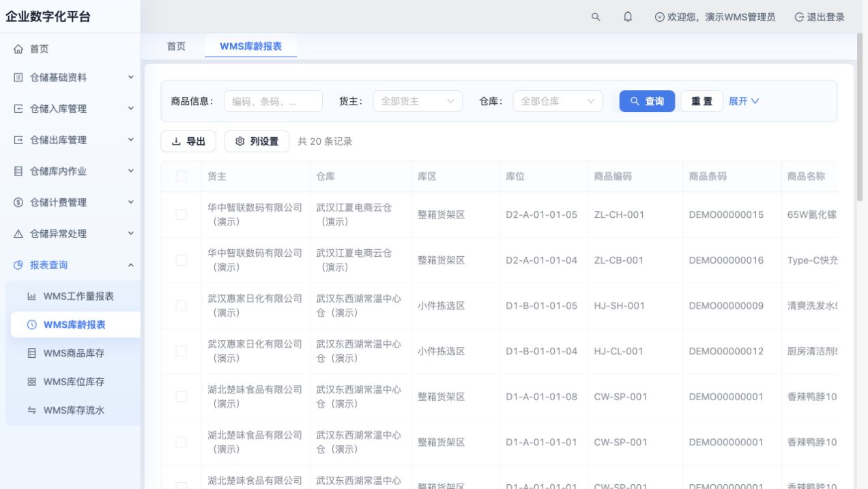This screenshot has width=868, height=489.
Task: Check the row with 库位 D1-B-01-01-05
Action: [x=181, y=305]
